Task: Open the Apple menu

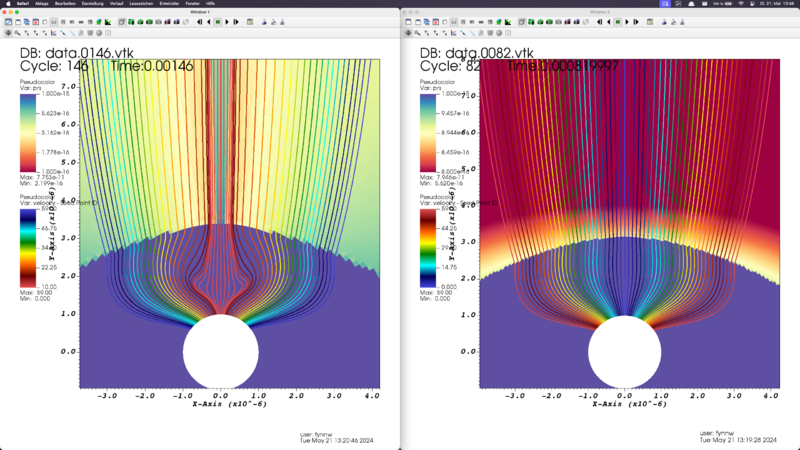Action: pyautogui.click(x=7, y=4)
